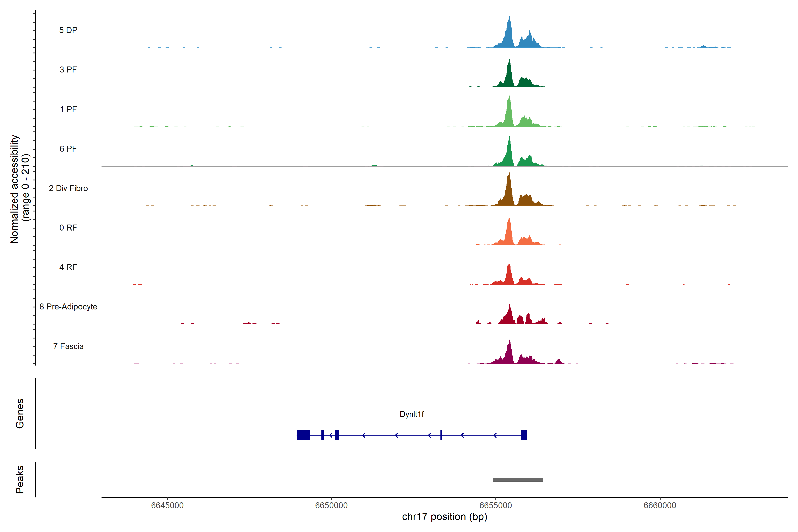Click the rightmost Dynlt1f exon block
This screenshot has height=532, width=798.
[x=524, y=435]
